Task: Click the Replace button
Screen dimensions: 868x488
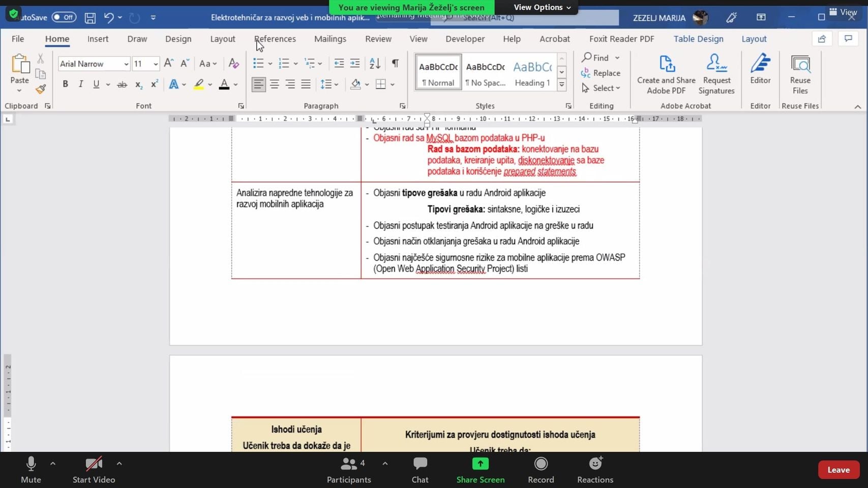Action: [x=601, y=73]
